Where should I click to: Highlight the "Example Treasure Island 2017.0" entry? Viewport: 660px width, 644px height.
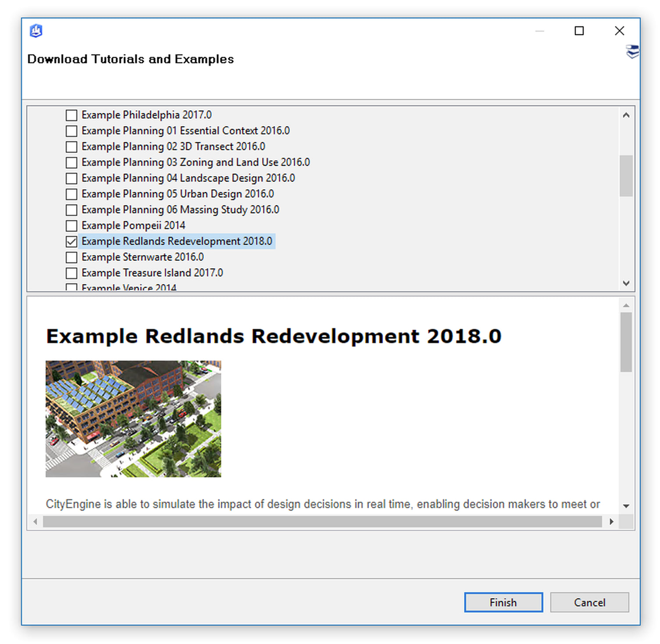pyautogui.click(x=152, y=273)
